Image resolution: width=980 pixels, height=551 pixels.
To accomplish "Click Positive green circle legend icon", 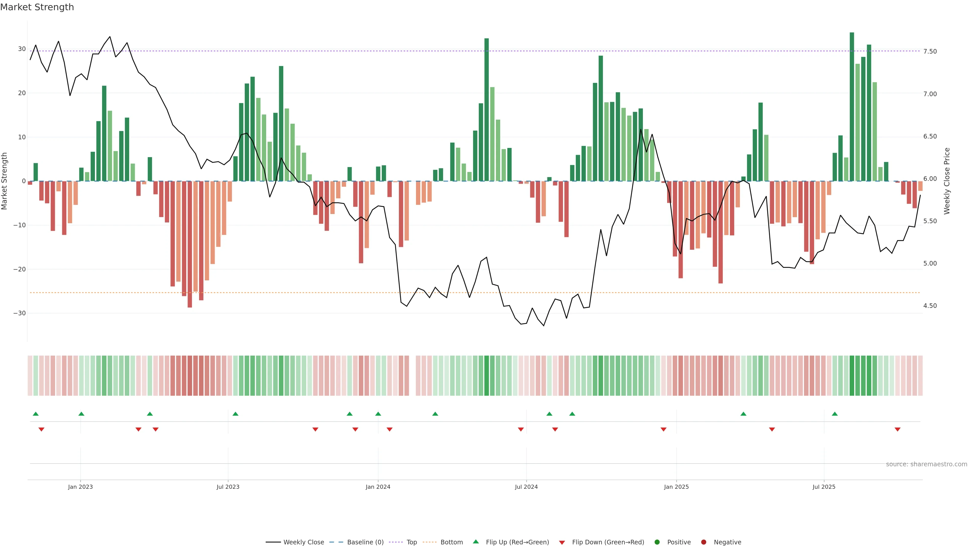I will pos(657,542).
